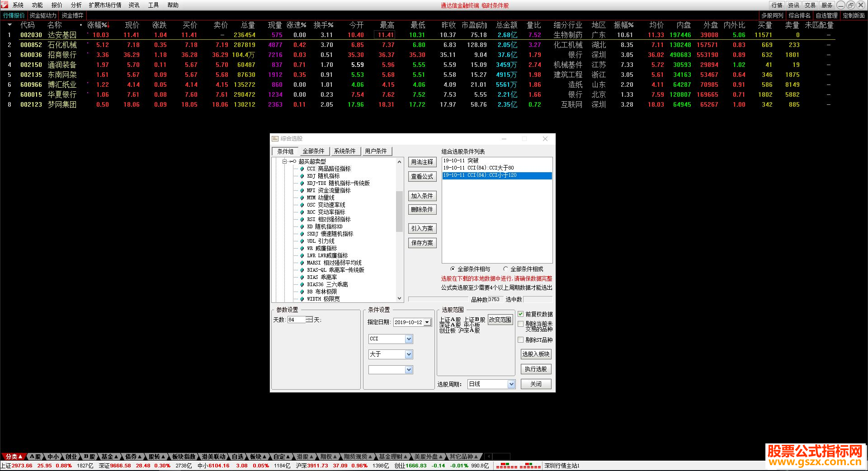Screen dimensions: 868x471
Task: Open the 板块▲ menu in bottom bar
Action: [x=258, y=457]
